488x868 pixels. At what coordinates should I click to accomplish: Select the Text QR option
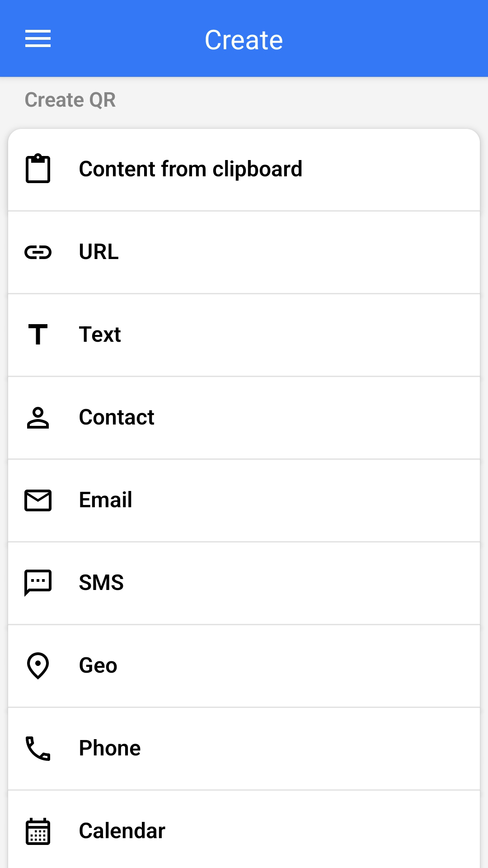pyautogui.click(x=100, y=335)
